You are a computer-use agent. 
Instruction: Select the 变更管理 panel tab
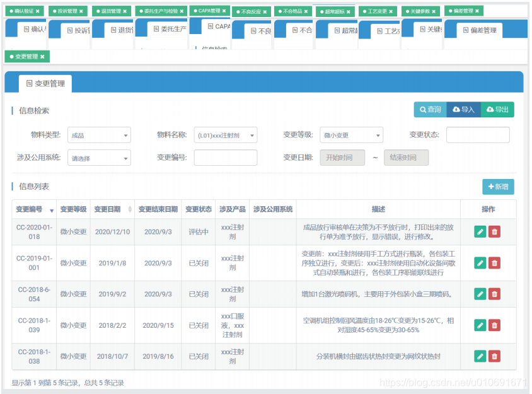coord(45,83)
